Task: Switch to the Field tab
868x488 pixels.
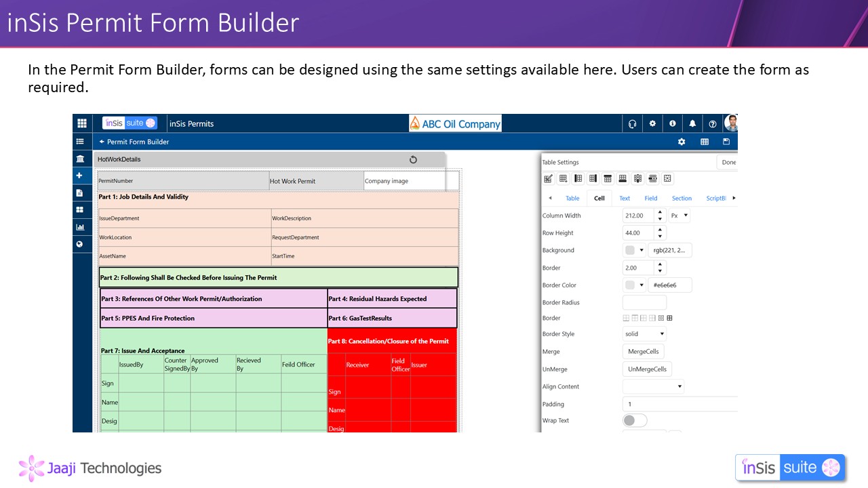Action: coord(650,199)
